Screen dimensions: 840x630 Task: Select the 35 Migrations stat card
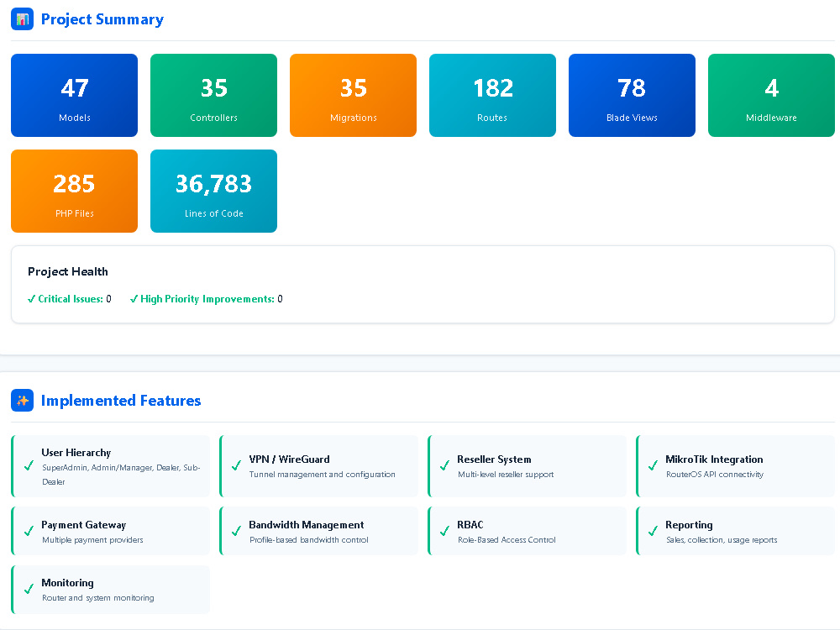pos(353,96)
